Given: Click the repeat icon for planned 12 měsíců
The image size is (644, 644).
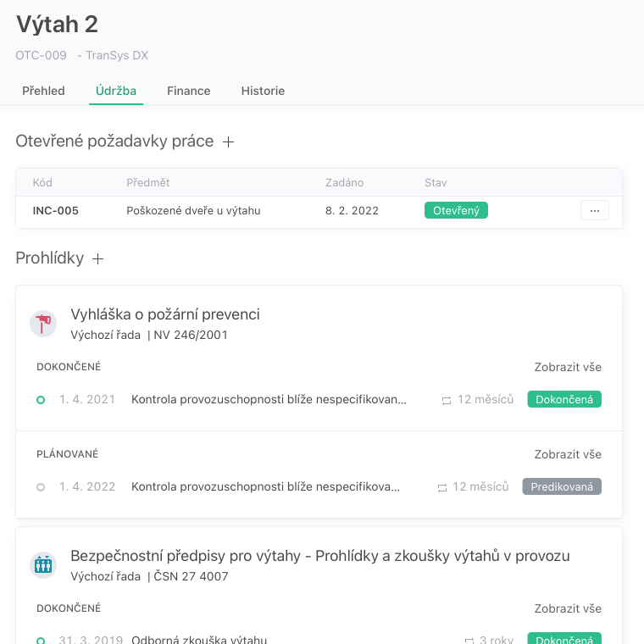Looking at the screenshot, I should (441, 487).
